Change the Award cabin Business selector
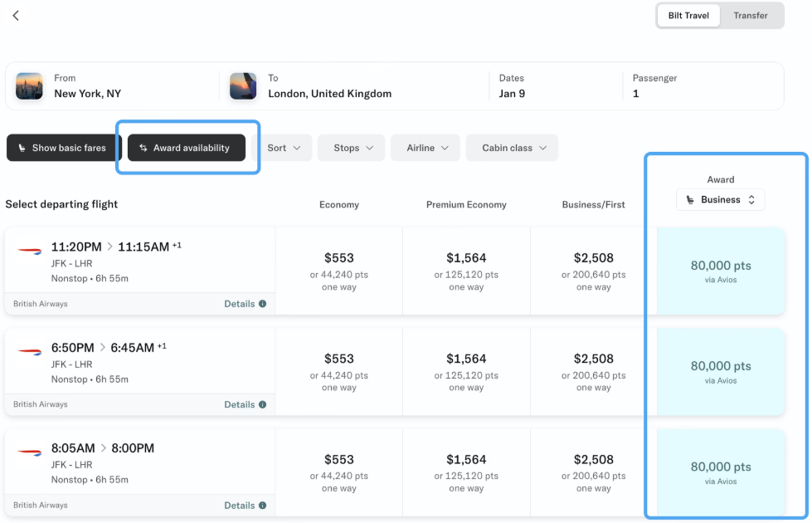The width and height of the screenshot is (812, 523). pos(720,200)
